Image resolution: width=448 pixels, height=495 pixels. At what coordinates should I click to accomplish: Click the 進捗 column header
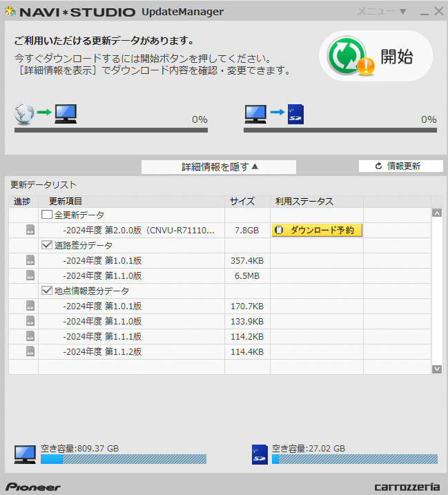22,201
